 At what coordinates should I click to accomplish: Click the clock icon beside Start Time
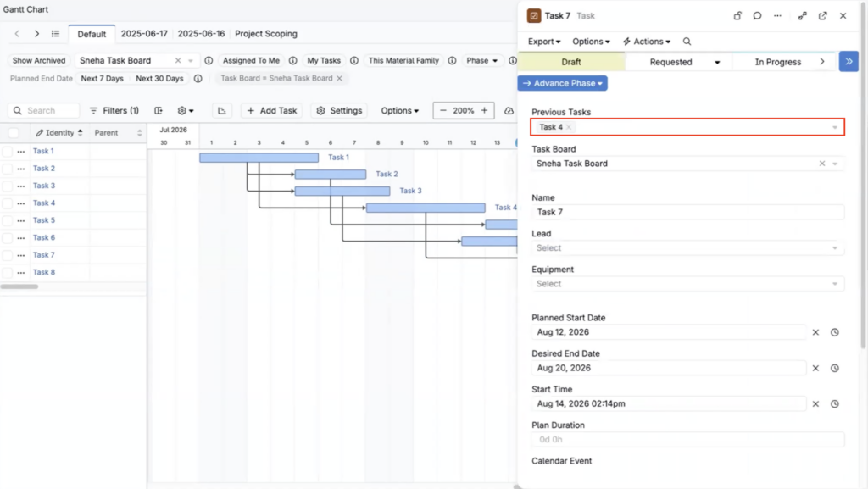point(835,403)
